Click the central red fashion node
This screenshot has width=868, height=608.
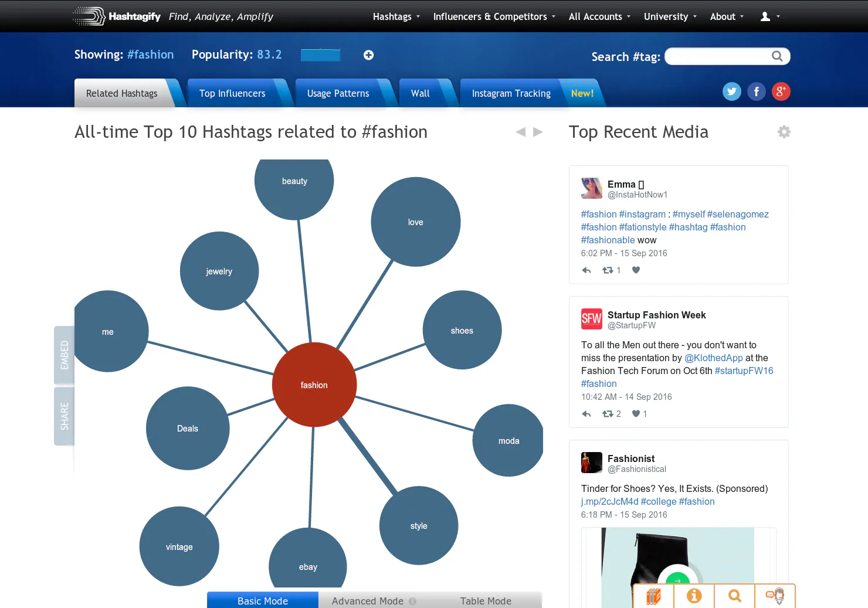tap(314, 385)
